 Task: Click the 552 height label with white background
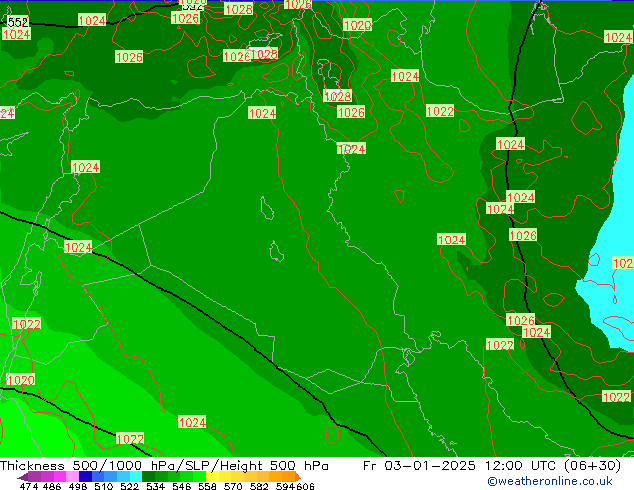point(17,22)
